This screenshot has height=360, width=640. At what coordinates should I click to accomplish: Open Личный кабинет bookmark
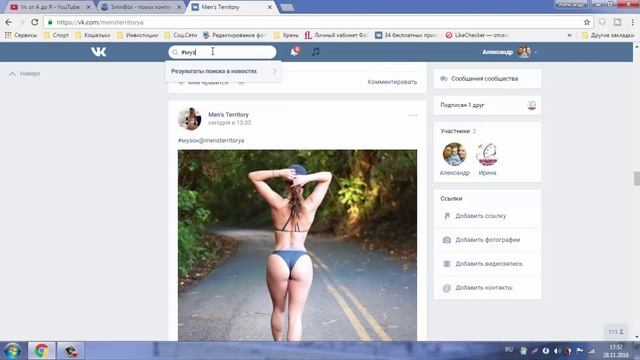tap(336, 35)
